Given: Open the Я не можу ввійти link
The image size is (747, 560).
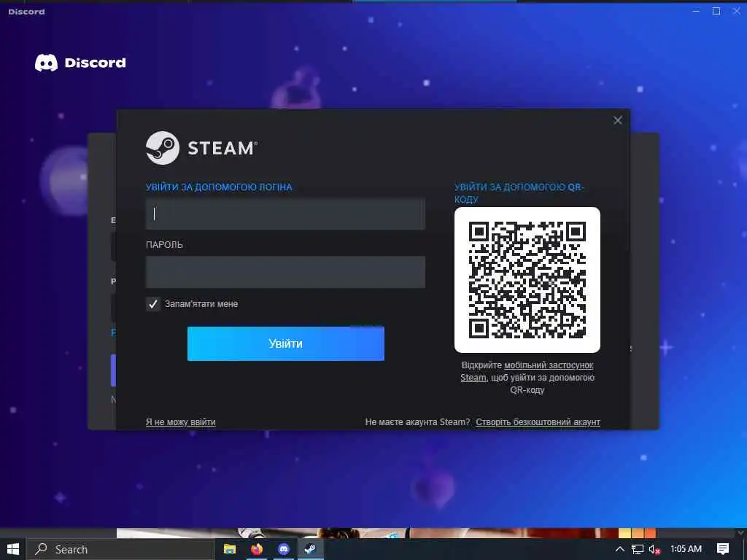Looking at the screenshot, I should [181, 422].
